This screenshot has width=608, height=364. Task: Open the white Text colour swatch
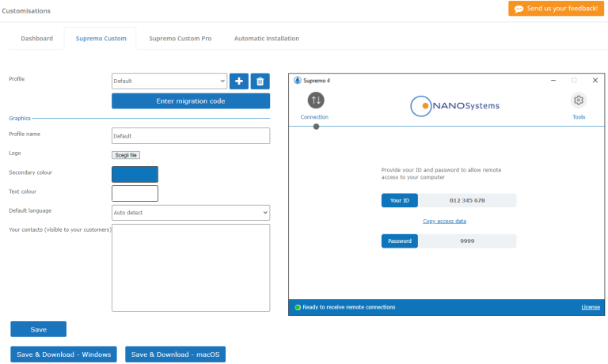(x=135, y=193)
